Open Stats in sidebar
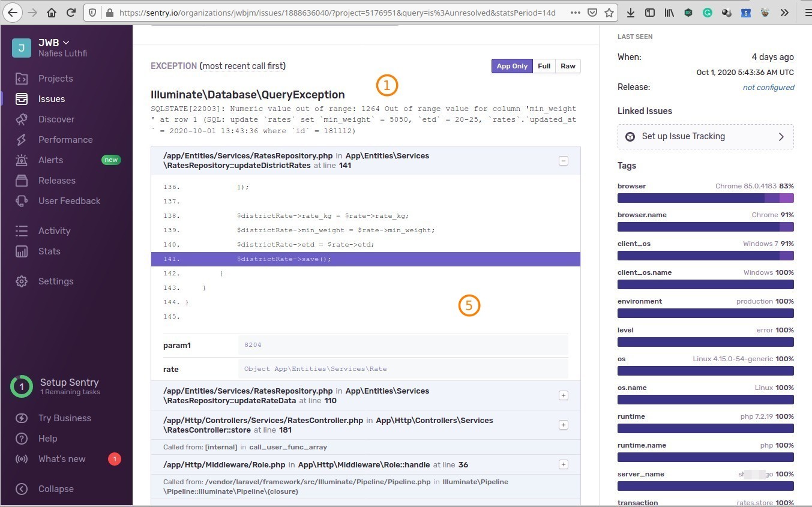 pos(49,251)
